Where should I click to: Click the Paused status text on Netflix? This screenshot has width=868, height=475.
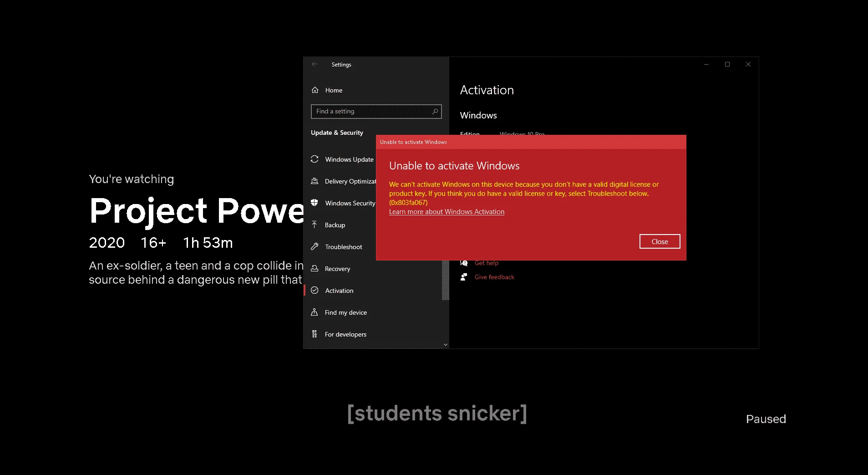pyautogui.click(x=766, y=419)
